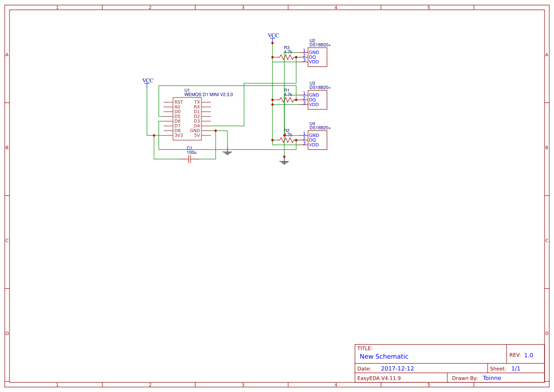Select DS18B20+ sensor U2
The width and height of the screenshot is (554, 392).
click(x=318, y=57)
